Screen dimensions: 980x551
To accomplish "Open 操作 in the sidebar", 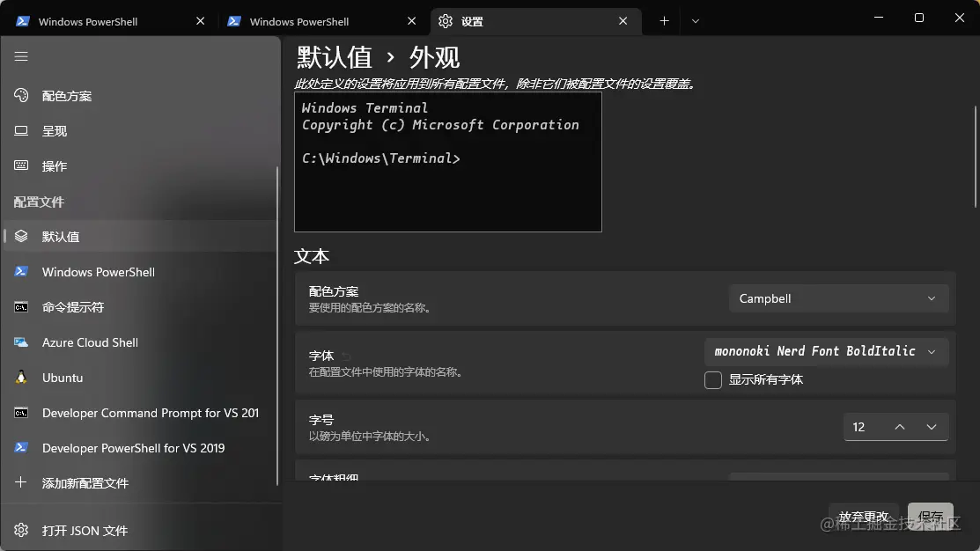I will tap(140, 165).
